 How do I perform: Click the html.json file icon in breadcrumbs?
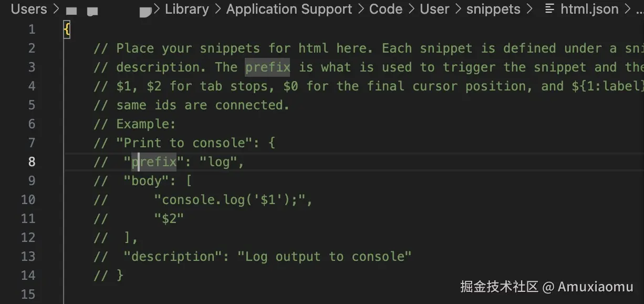tap(549, 9)
